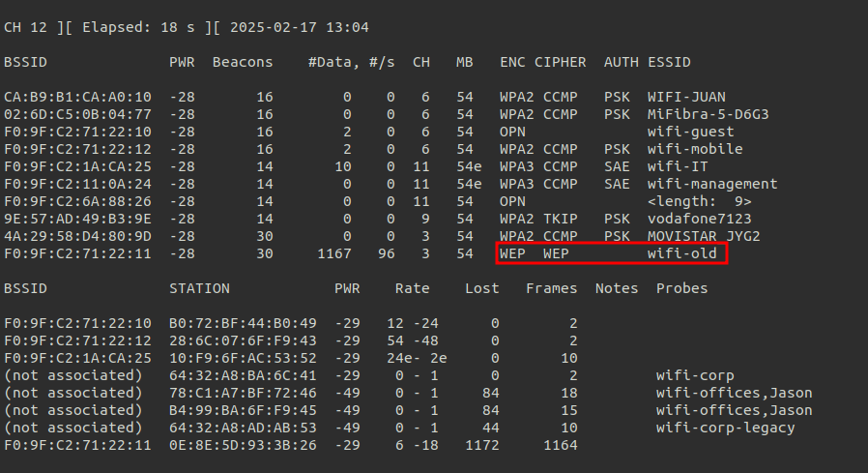This screenshot has height=473, width=868.
Task: Click probe wifi-corp-legacy
Action: (726, 429)
